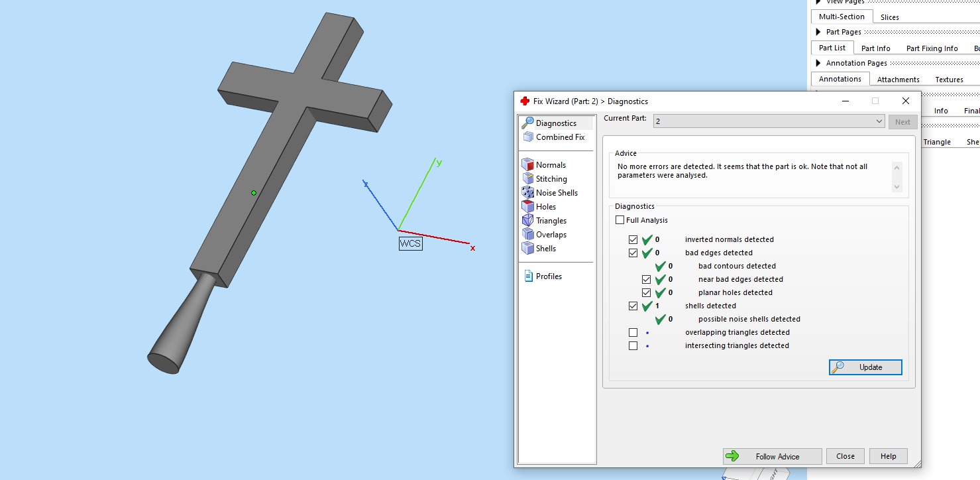Click the Advice box scroll up arrow
This screenshot has width=980, height=480.
(x=897, y=168)
